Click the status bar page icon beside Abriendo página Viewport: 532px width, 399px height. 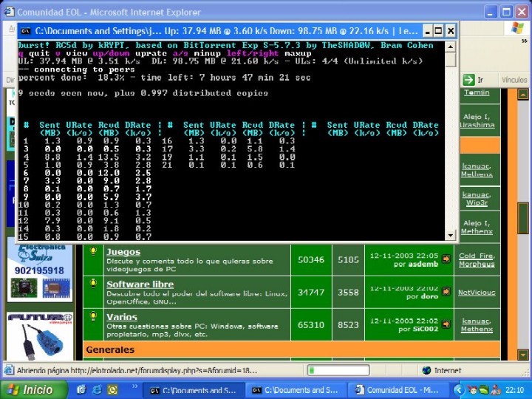coord(9,370)
